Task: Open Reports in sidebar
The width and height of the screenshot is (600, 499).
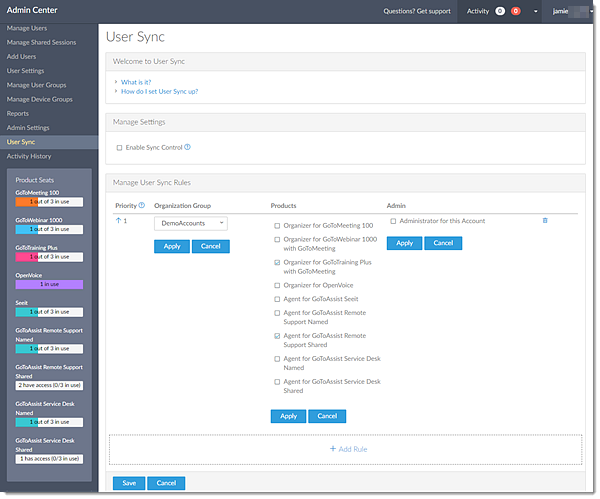Action: point(18,113)
